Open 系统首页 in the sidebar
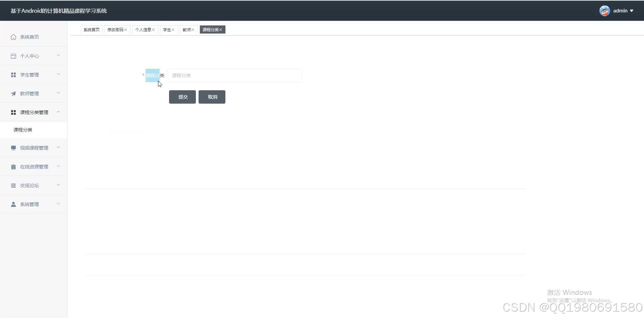Viewport: 644px width, 318px height. (x=34, y=37)
